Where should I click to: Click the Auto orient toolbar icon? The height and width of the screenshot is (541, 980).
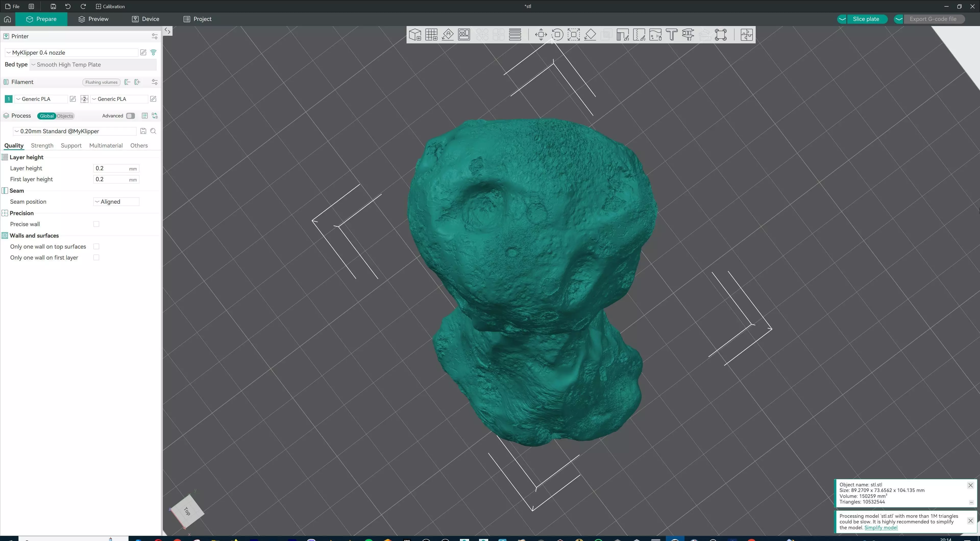pos(447,35)
